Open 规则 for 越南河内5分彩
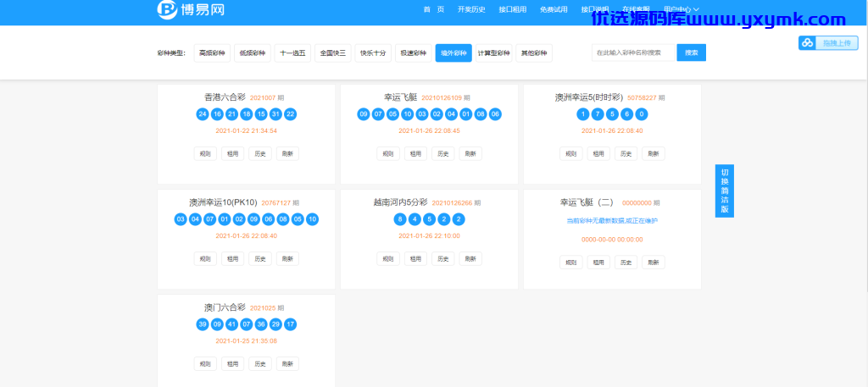 [x=388, y=259]
